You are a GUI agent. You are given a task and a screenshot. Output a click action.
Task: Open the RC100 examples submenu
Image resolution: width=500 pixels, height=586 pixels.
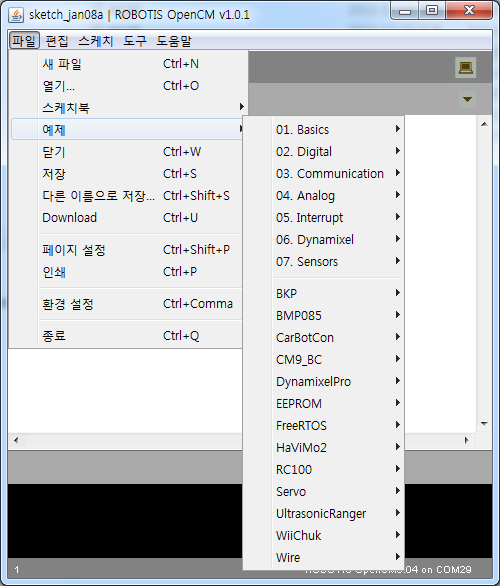pos(324,469)
